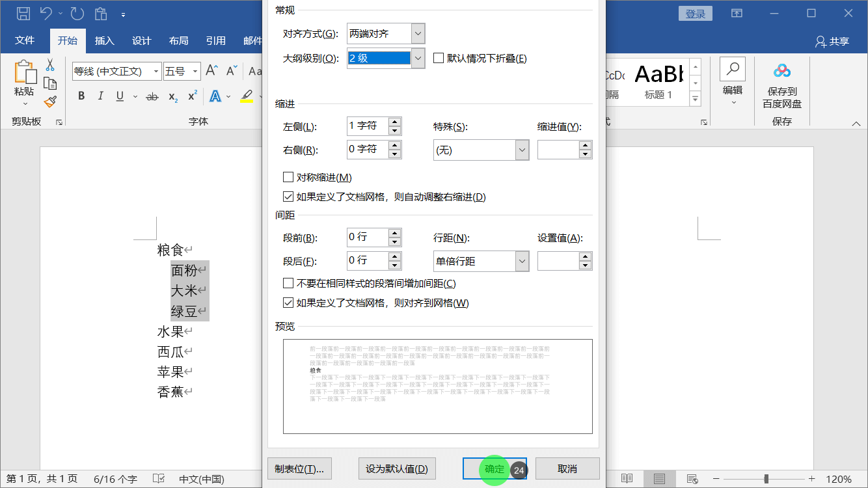
Task: Apply subscript formatting
Action: click(x=173, y=96)
